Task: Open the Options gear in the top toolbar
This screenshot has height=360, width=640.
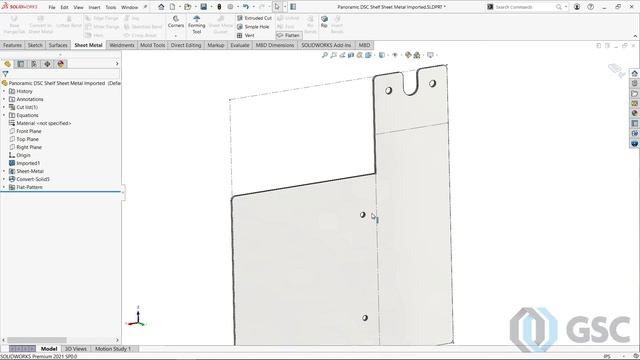Action: click(230, 7)
